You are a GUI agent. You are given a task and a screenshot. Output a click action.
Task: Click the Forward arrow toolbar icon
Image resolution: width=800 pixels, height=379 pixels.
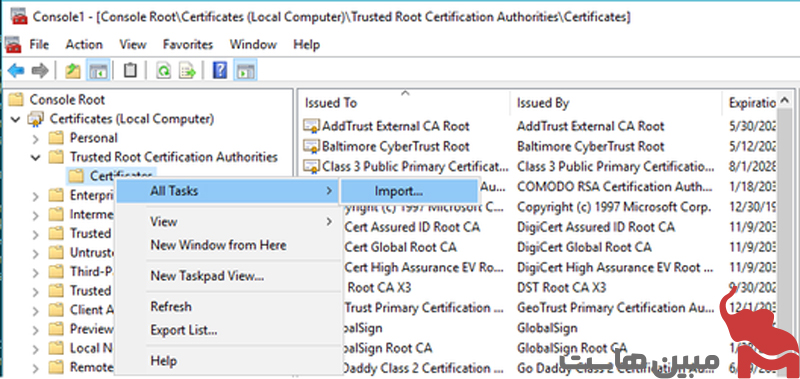click(40, 70)
